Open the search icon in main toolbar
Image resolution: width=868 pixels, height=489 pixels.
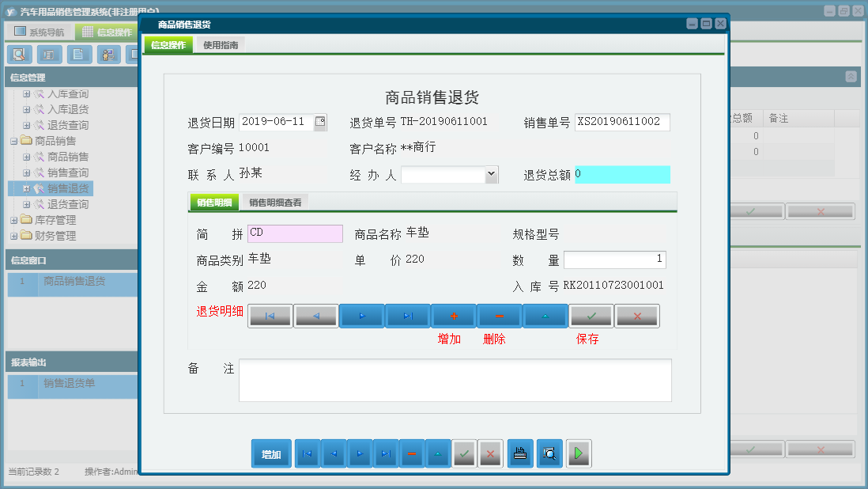20,55
